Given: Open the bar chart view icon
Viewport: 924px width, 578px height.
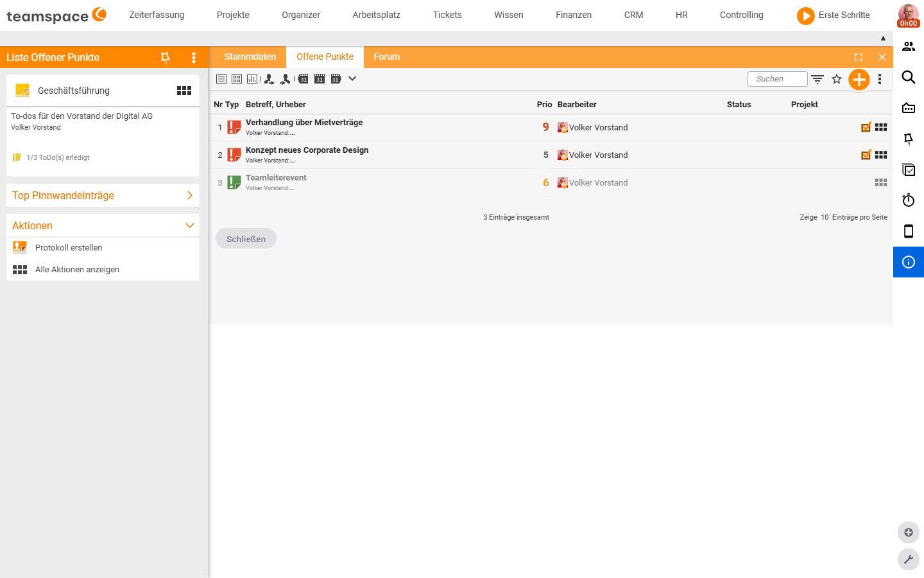Looking at the screenshot, I should click(252, 79).
